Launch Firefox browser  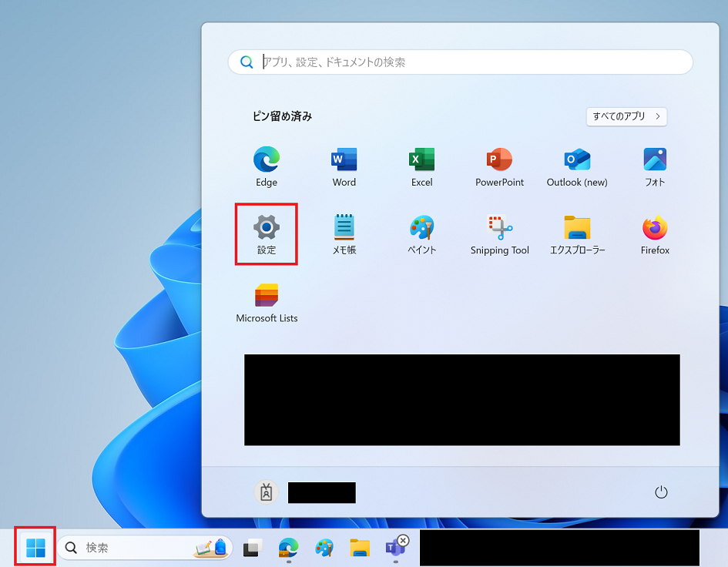655,234
